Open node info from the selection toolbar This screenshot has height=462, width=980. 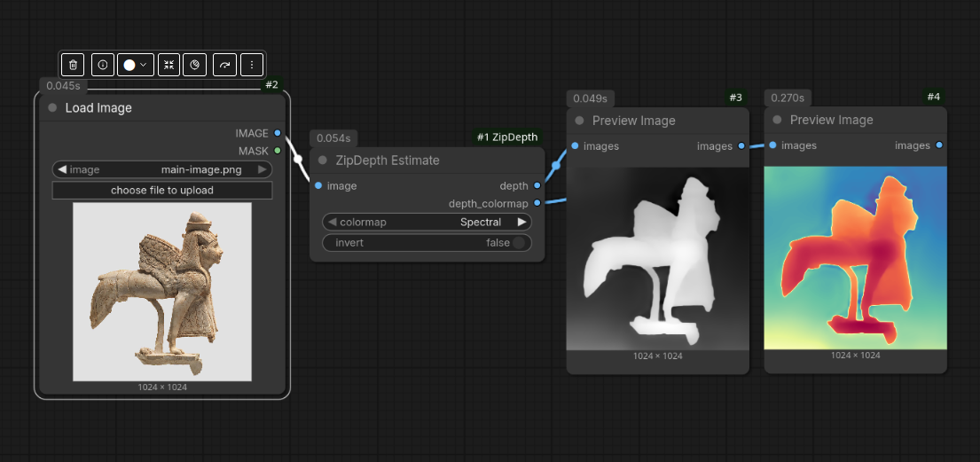coord(103,65)
